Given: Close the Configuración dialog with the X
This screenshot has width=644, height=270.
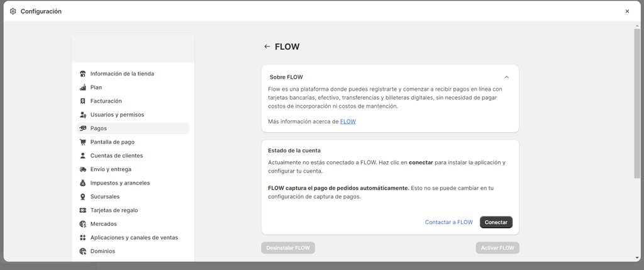Looking at the screenshot, I should 627,11.
